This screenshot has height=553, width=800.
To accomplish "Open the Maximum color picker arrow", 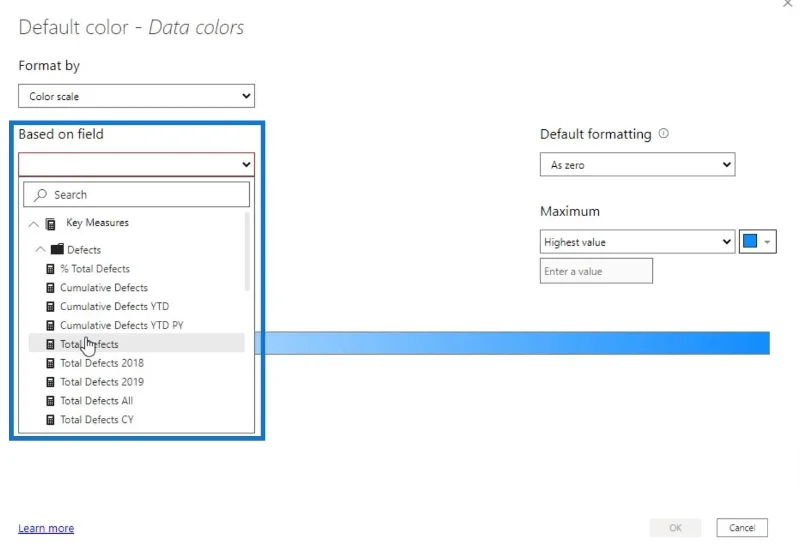I will click(x=767, y=242).
